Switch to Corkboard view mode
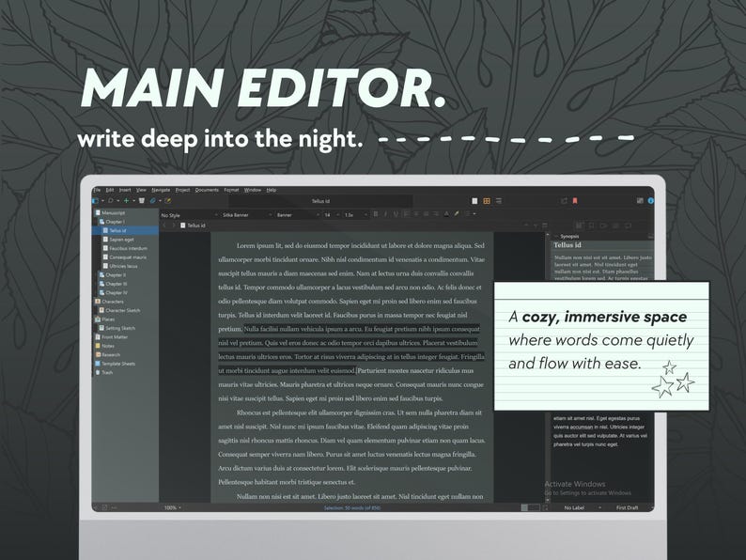 [x=487, y=201]
